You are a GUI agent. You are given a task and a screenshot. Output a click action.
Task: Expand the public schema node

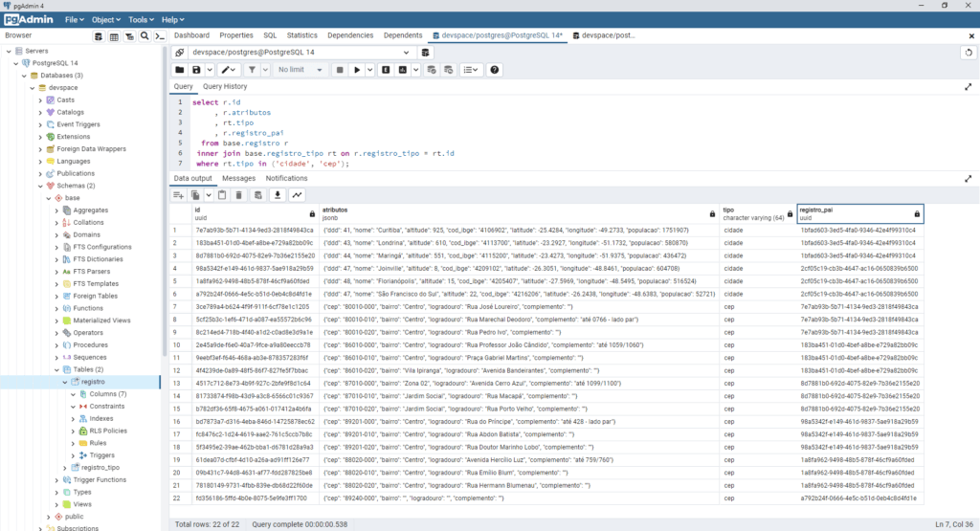pos(49,517)
